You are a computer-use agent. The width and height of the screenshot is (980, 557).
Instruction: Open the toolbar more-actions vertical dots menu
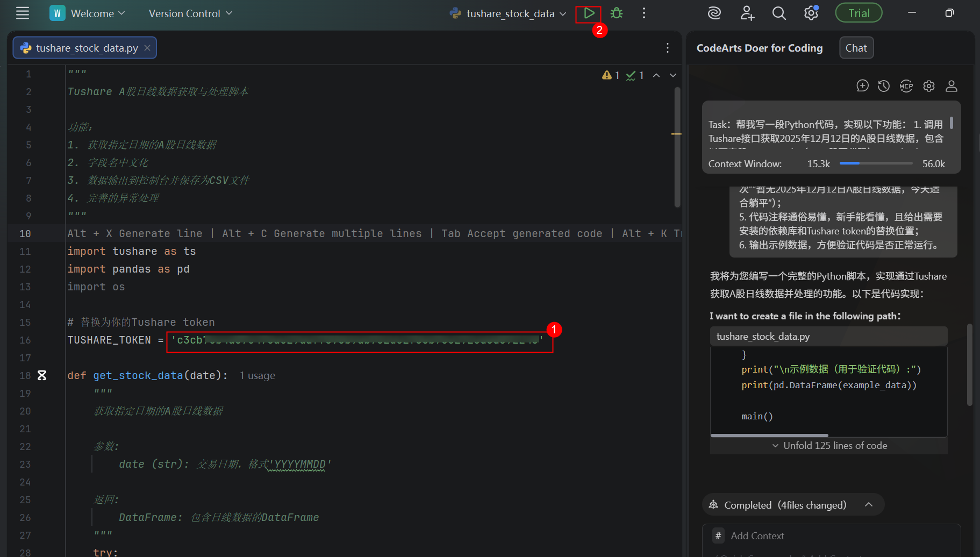pos(643,13)
